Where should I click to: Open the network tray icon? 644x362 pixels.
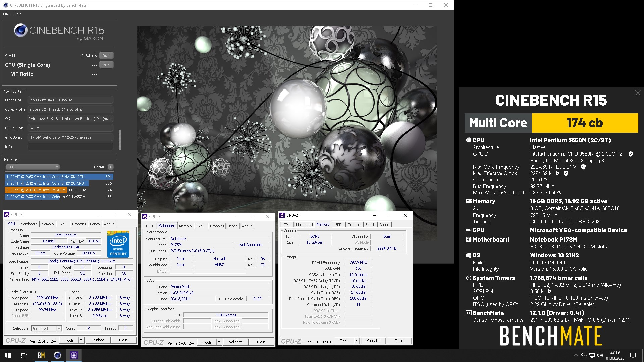pos(592,355)
